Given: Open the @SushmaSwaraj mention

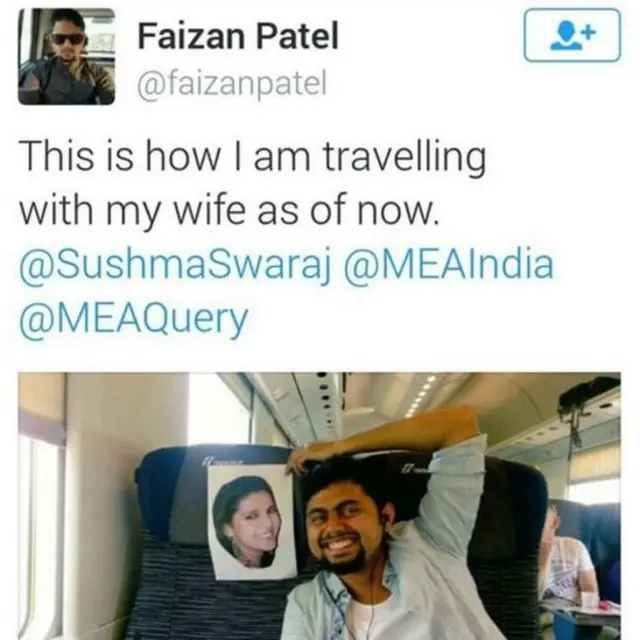Looking at the screenshot, I should pos(175,264).
